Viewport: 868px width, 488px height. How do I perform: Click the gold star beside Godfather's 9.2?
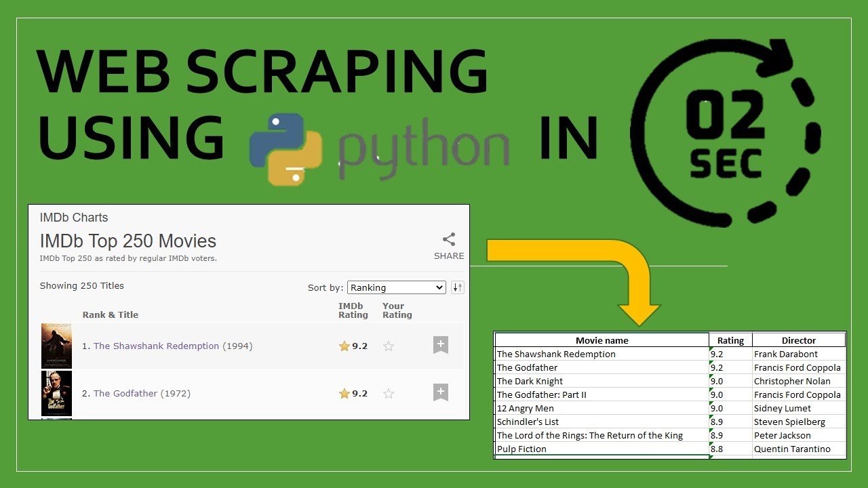click(344, 393)
